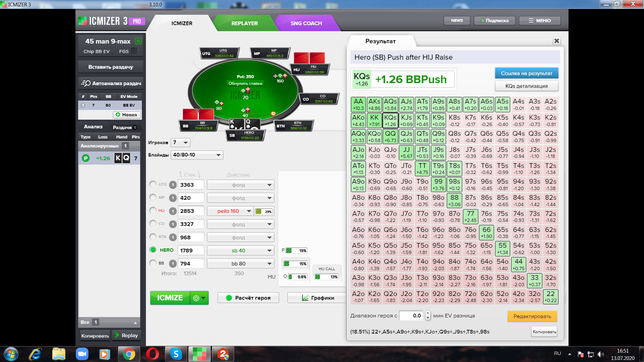Viewport: 644px width, 362px height.
Task: Click the green N tournament badge
Action: (138, 41)
